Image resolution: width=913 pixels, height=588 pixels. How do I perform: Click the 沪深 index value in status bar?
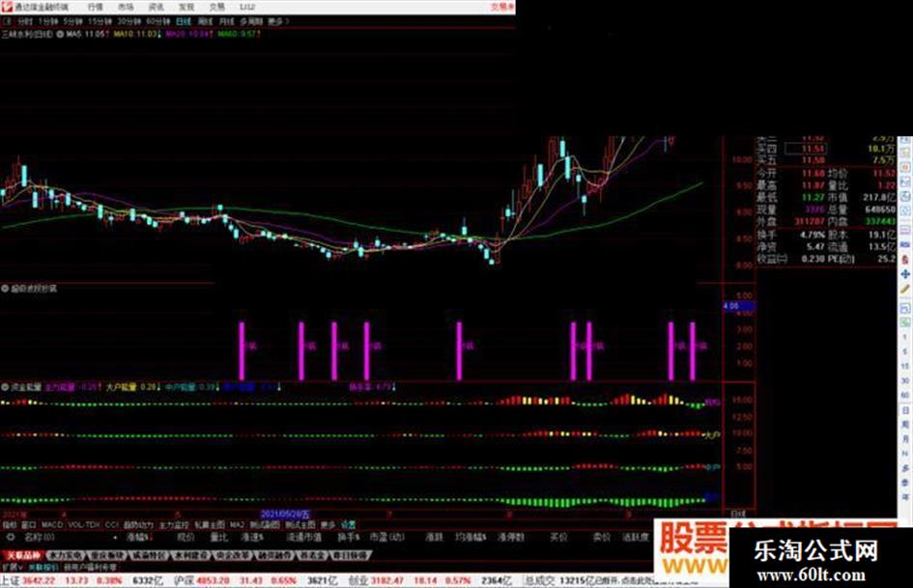(213, 581)
